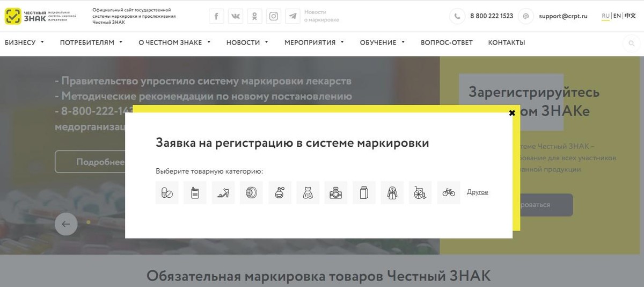Image resolution: width=644 pixels, height=287 pixels.
Task: Click 'Выберите товарную категорию:' label
Action: (209, 171)
